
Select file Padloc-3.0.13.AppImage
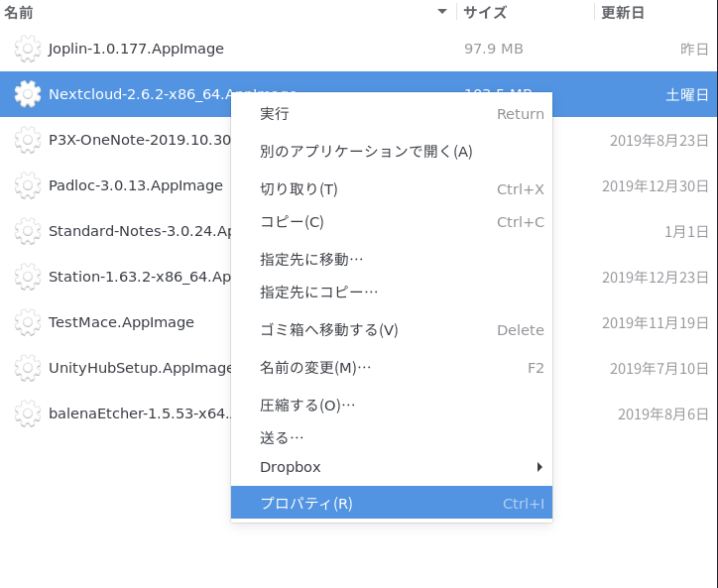[136, 185]
